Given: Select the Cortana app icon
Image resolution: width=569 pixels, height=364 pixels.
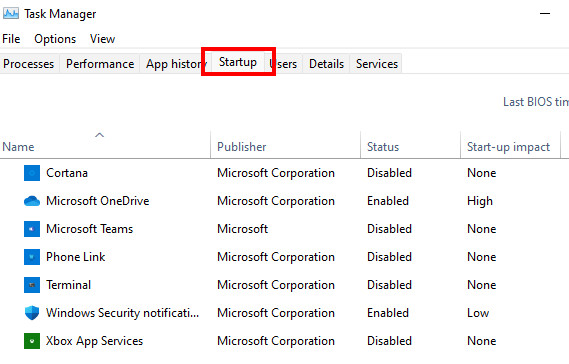Looking at the screenshot, I should pyautogui.click(x=32, y=173).
